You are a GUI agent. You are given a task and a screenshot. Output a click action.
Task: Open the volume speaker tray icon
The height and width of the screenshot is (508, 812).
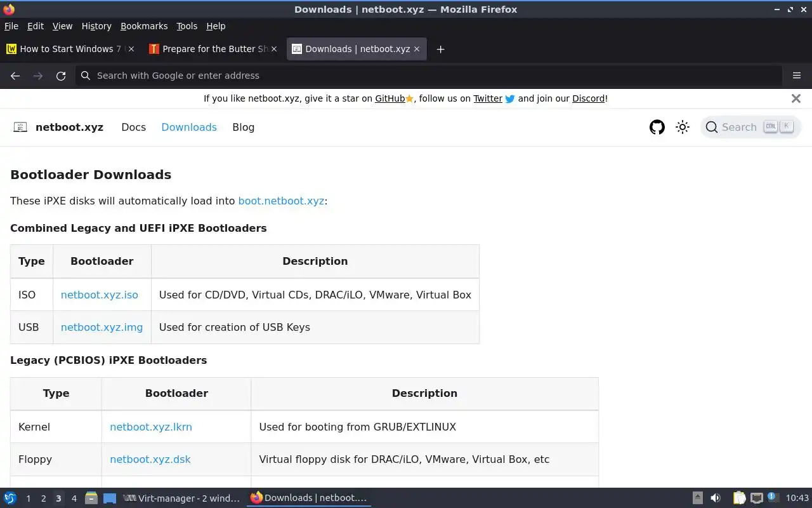pos(716,498)
